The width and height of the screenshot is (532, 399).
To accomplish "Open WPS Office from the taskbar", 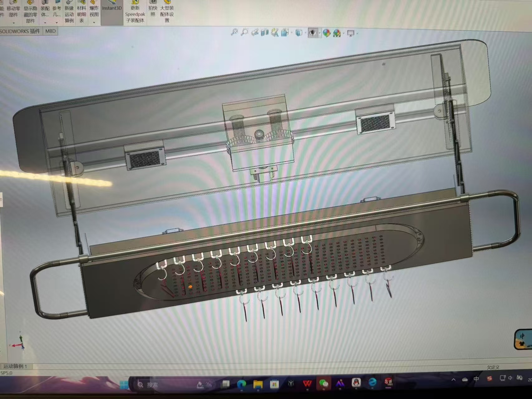I will [x=307, y=383].
